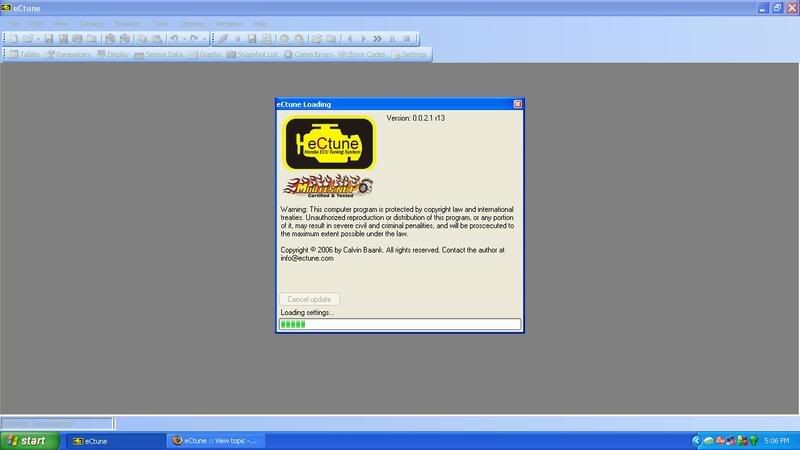Screen dimensions: 800x450
Task: Open the Redo history dropdown arrow
Action: (x=204, y=39)
